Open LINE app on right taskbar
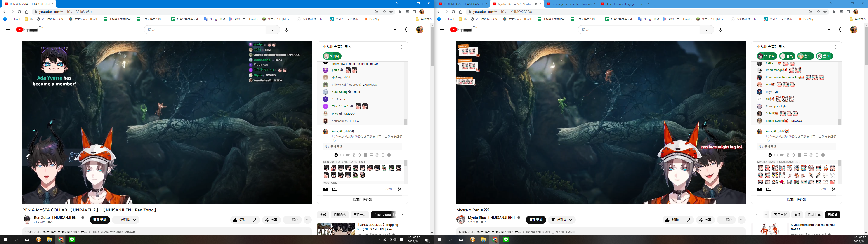The image size is (868, 244). coord(506,240)
